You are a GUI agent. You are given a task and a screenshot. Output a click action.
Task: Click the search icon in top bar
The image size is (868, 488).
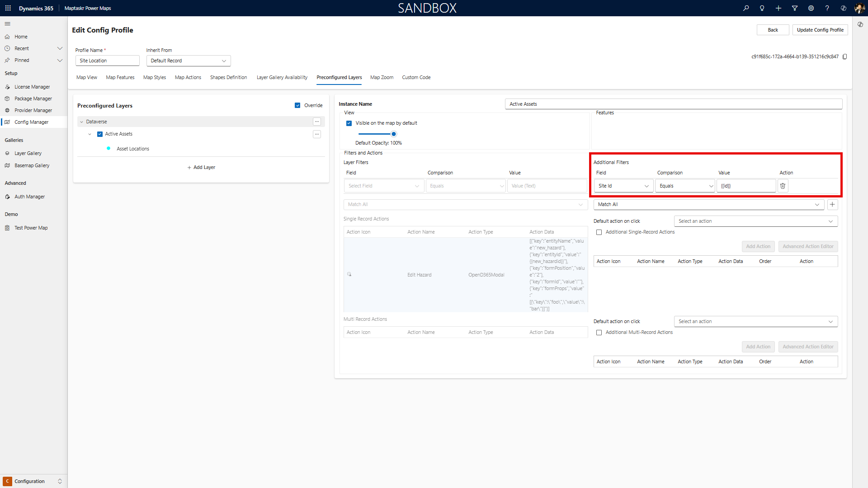pos(746,8)
